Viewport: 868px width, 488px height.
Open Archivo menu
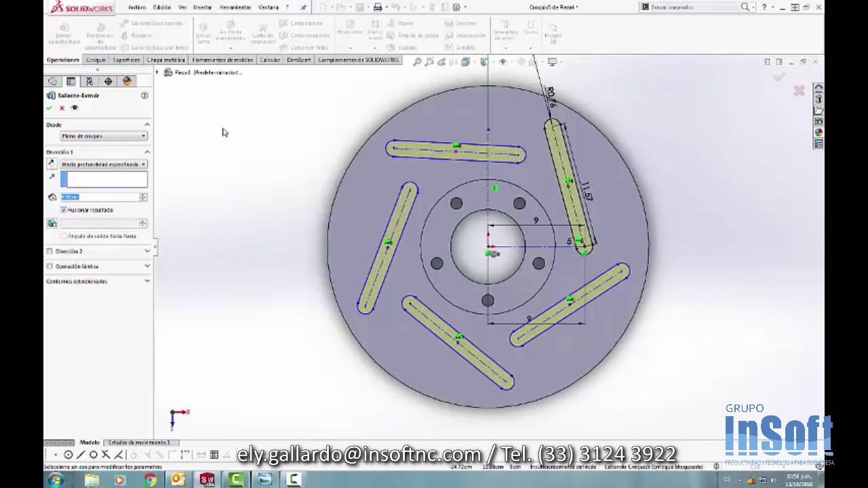click(x=137, y=7)
